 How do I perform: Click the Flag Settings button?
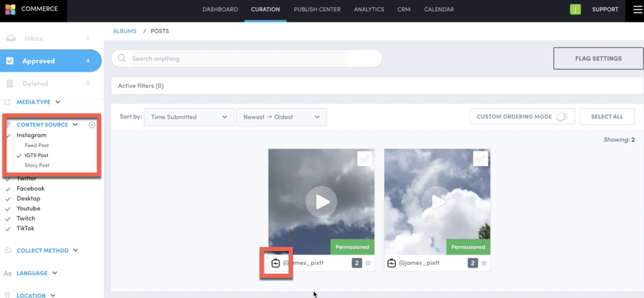pos(598,58)
